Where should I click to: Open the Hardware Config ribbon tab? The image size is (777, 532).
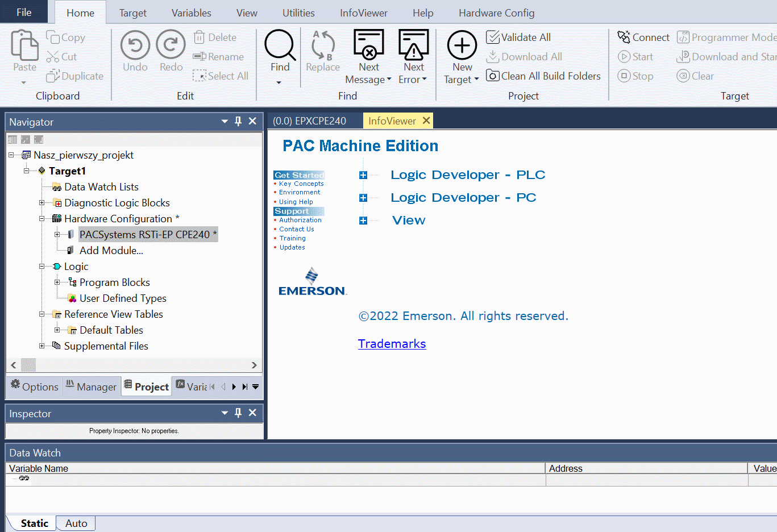(497, 13)
